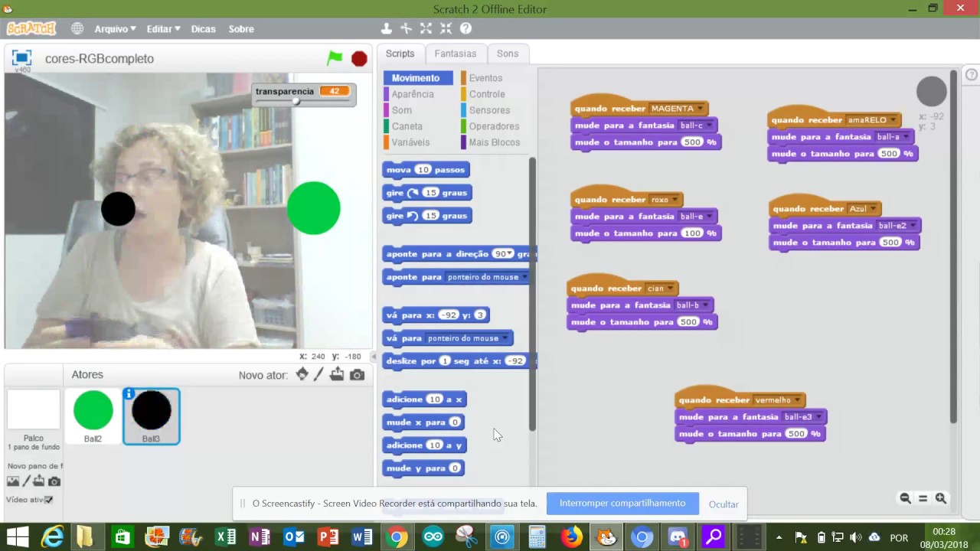
Task: Switch stage to full screen mode
Action: pyautogui.click(x=21, y=58)
